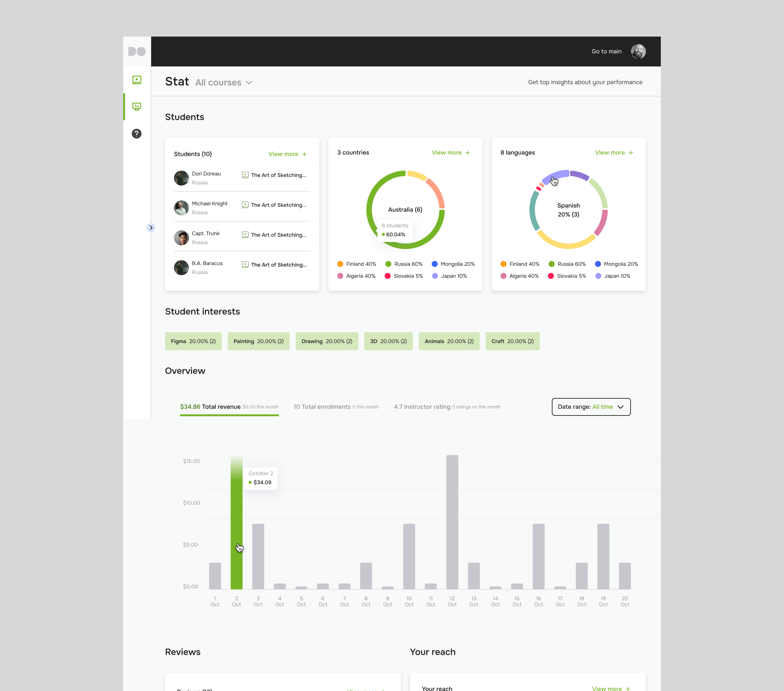
Task: Open the help question mark icon
Action: click(137, 133)
